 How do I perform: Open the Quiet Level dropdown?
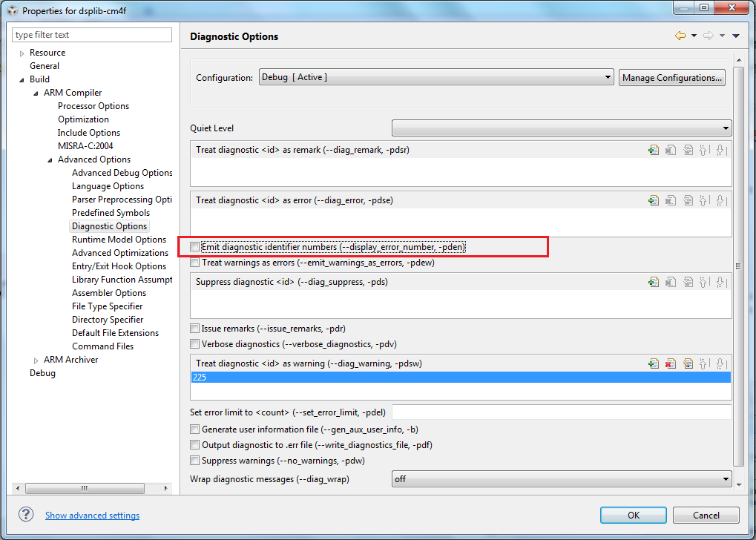click(x=561, y=128)
